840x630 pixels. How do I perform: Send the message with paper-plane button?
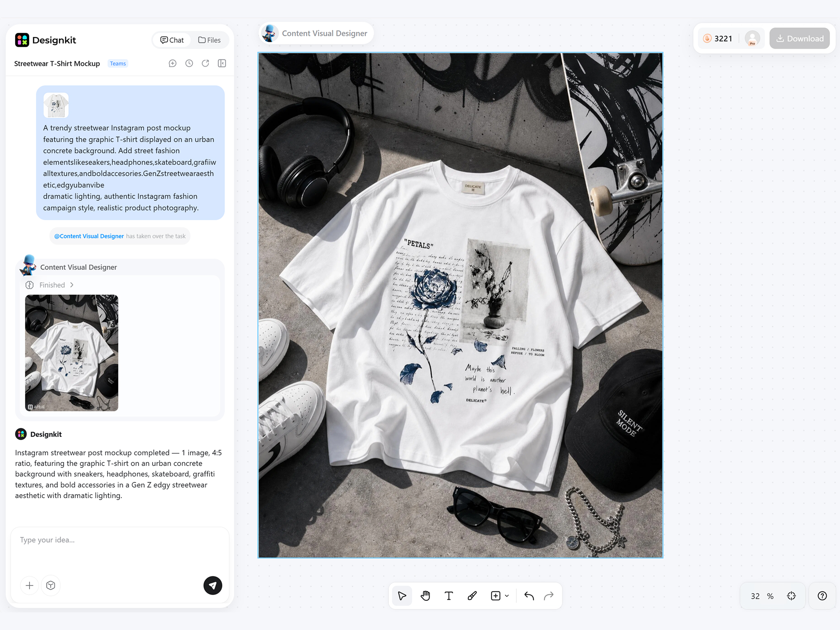tap(213, 585)
